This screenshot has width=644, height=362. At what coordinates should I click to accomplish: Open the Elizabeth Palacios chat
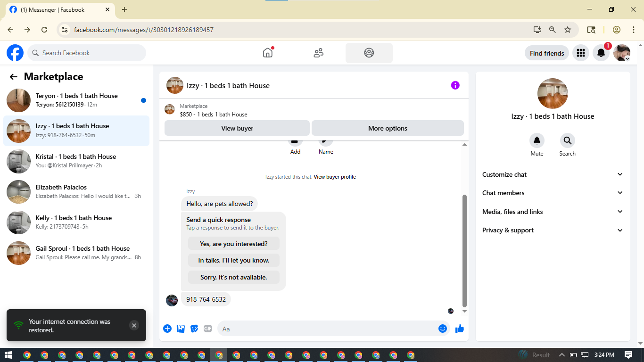(76, 192)
